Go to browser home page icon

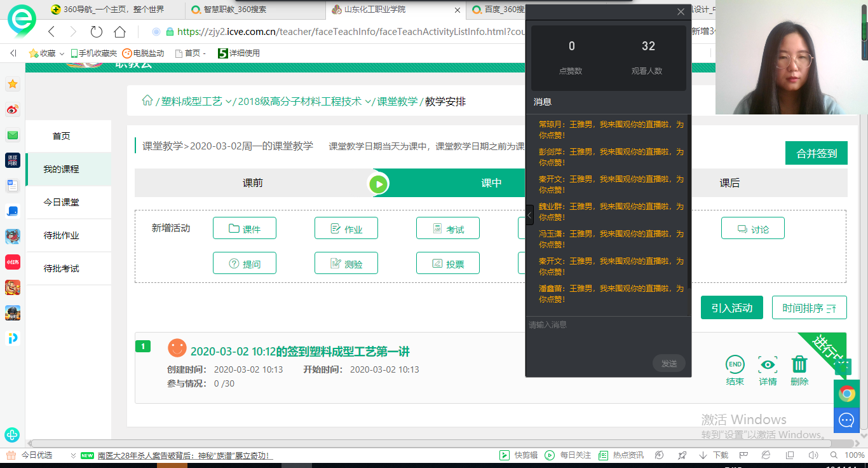click(119, 32)
